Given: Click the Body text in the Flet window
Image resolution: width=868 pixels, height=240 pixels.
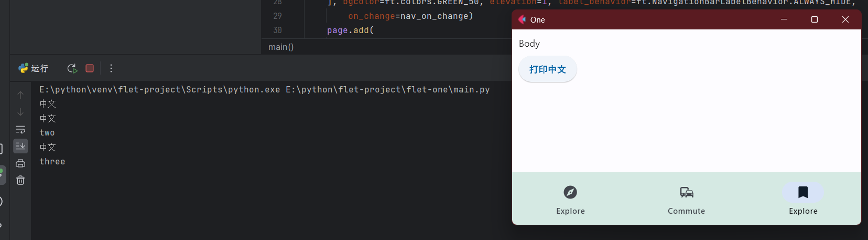Looking at the screenshot, I should pyautogui.click(x=529, y=44).
